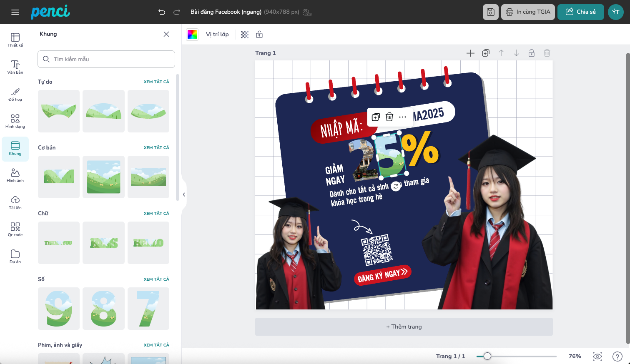Click the Thêm trang button

(404, 327)
